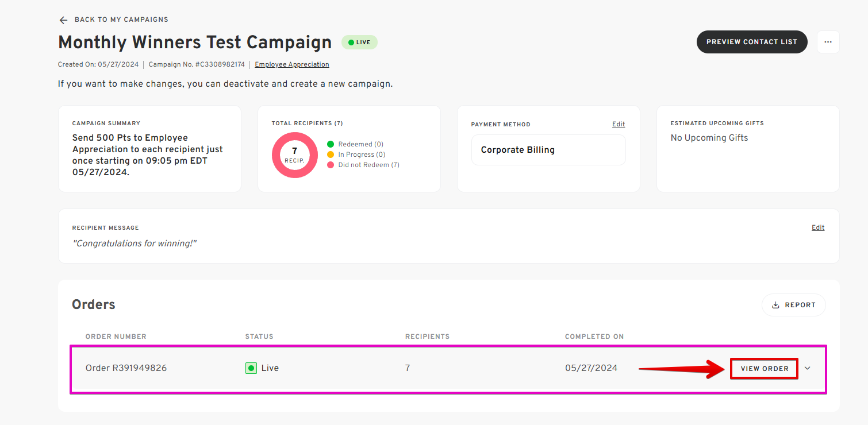
Task: Click the STATUS column header
Action: pyautogui.click(x=259, y=337)
